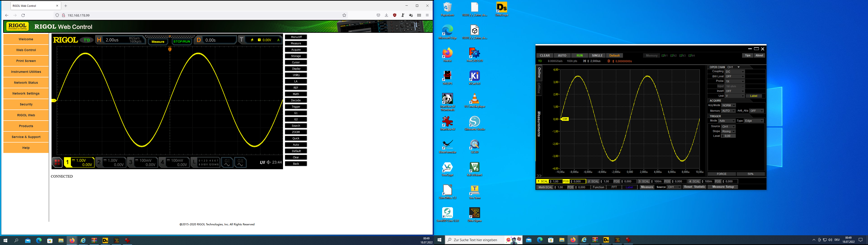This screenshot has width=868, height=245.
Task: Toggle channel 4 on the scope display
Action: [x=174, y=162]
